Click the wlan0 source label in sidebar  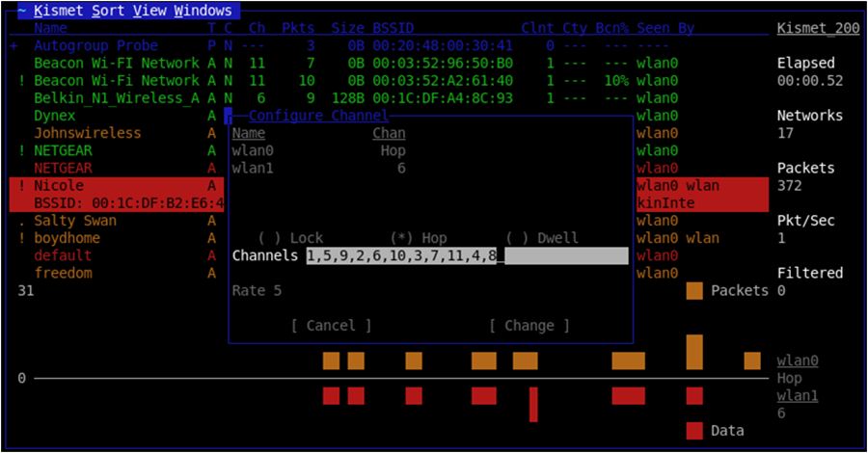[797, 361]
